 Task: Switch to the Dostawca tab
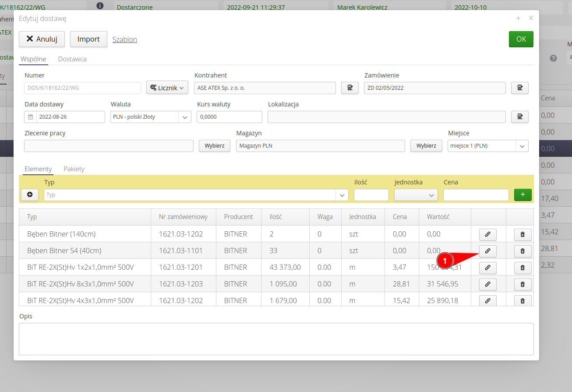click(x=72, y=59)
